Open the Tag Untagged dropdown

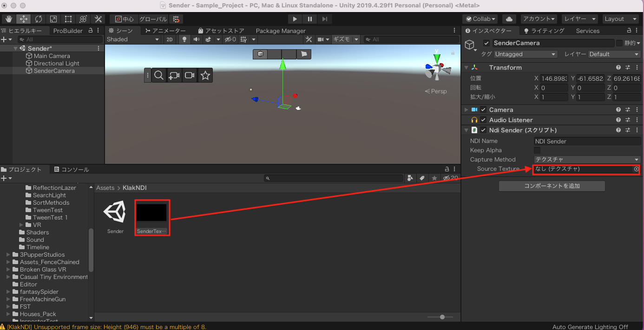coord(525,54)
